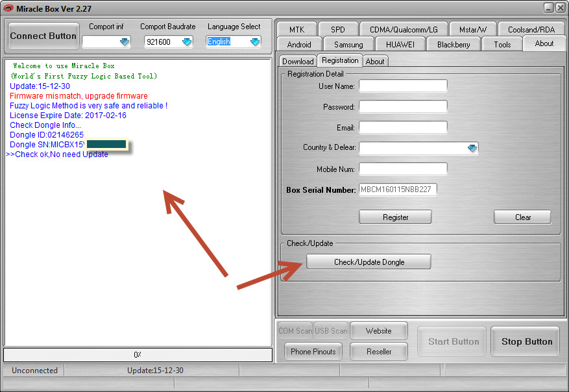Image resolution: width=569 pixels, height=392 pixels.
Task: Click the Unconnected status bar entry
Action: tap(34, 370)
